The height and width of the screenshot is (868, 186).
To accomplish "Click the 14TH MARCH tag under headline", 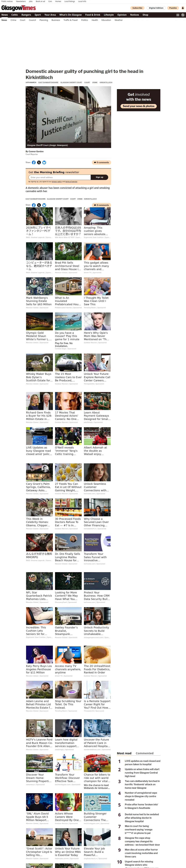I will pyautogui.click(x=31, y=83).
